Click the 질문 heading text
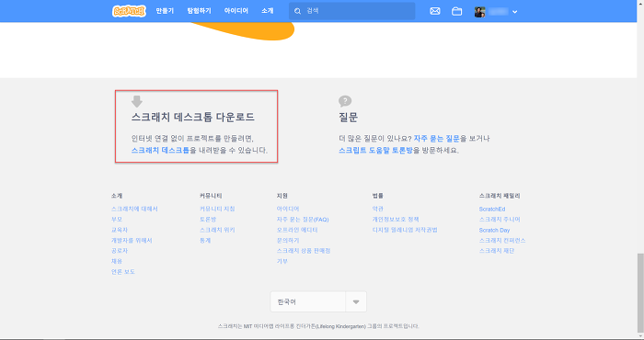 click(349, 118)
